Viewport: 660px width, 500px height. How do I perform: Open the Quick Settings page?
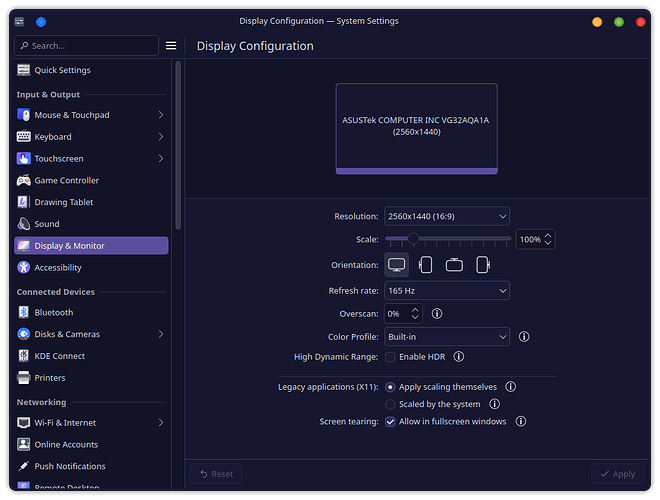click(91, 70)
